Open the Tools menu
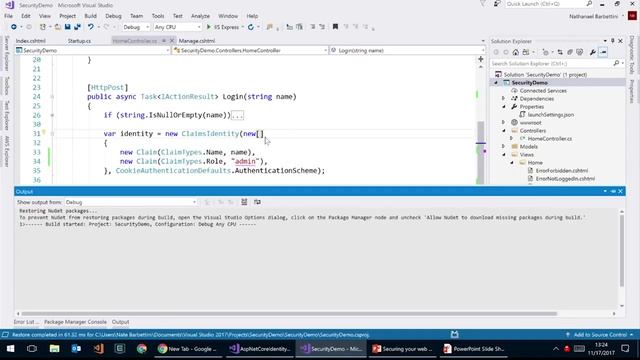This screenshot has height=360, width=640. click(x=158, y=16)
